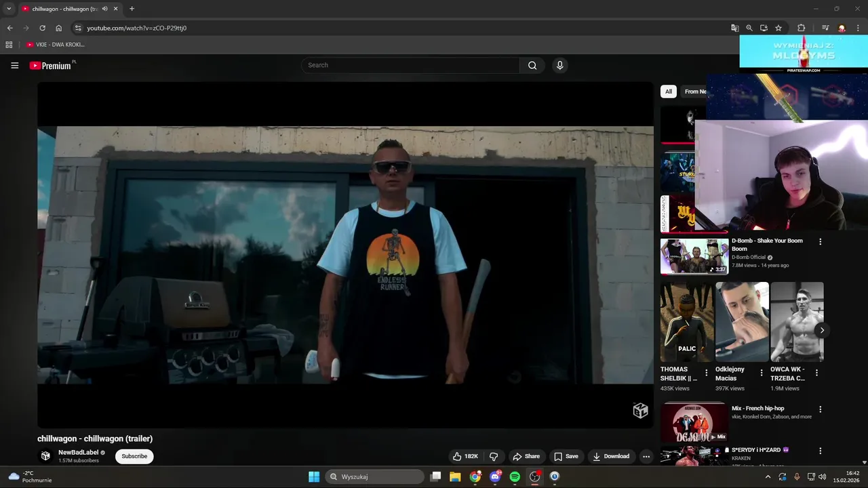
Task: Select the All filter chip
Action: pyautogui.click(x=668, y=91)
